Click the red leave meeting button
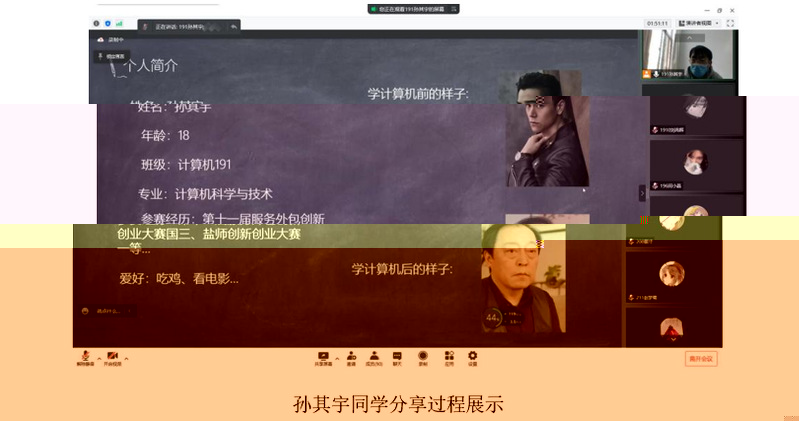The height and width of the screenshot is (421, 799). pyautogui.click(x=701, y=359)
